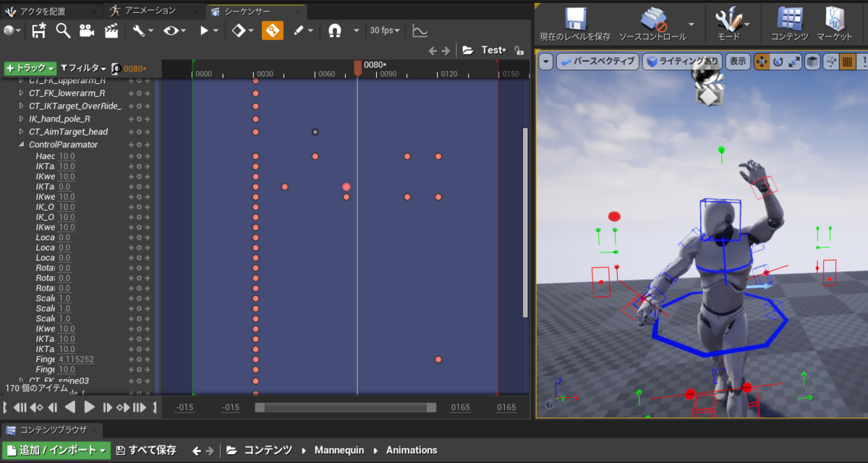868x463 pixels.
Task: Select the translate gizmo tool
Action: click(762, 61)
